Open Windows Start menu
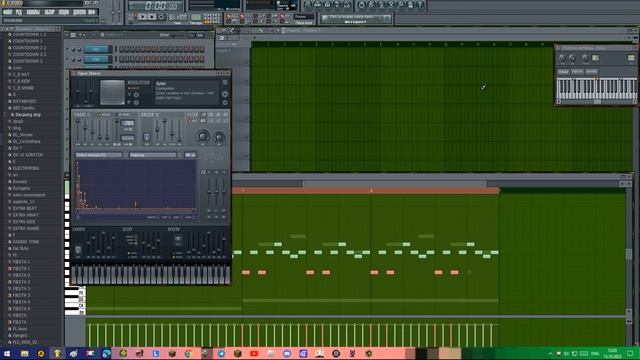The width and height of the screenshot is (640, 360). 7,353
